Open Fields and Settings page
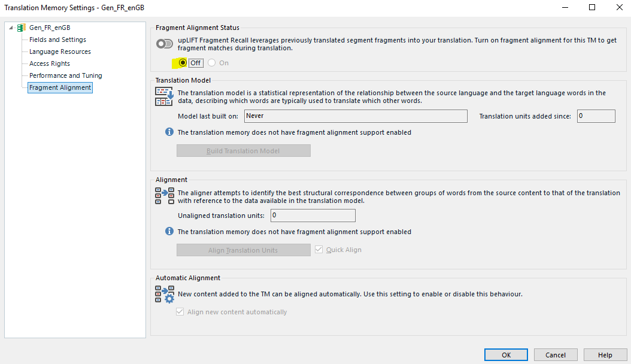631x364 pixels. (x=57, y=40)
